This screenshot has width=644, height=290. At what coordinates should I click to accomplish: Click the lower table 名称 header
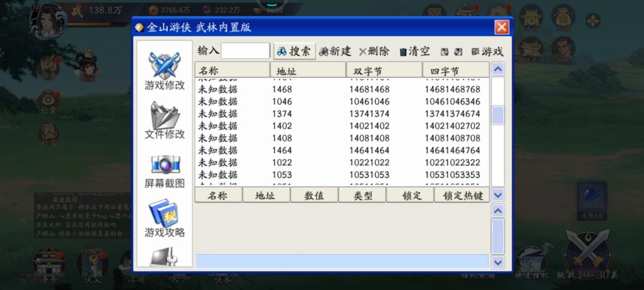(x=218, y=195)
